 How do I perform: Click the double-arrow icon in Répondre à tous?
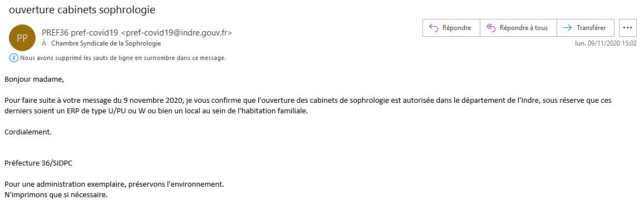[x=491, y=28]
